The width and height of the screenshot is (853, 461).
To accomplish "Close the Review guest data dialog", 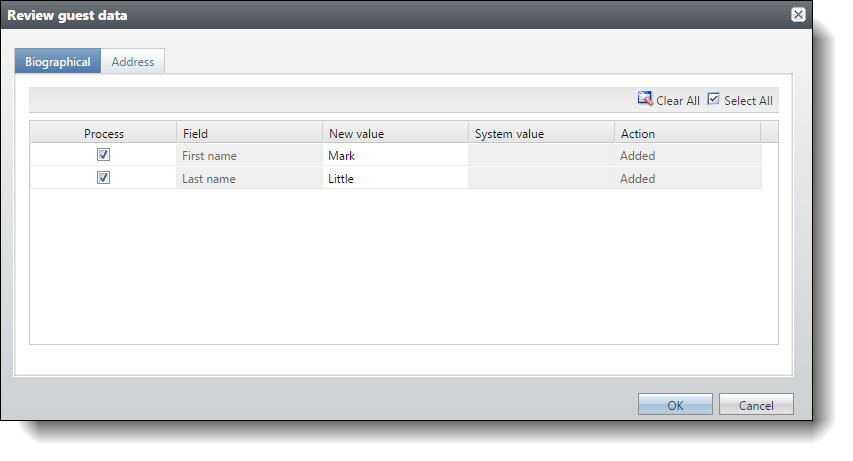I will (x=798, y=15).
